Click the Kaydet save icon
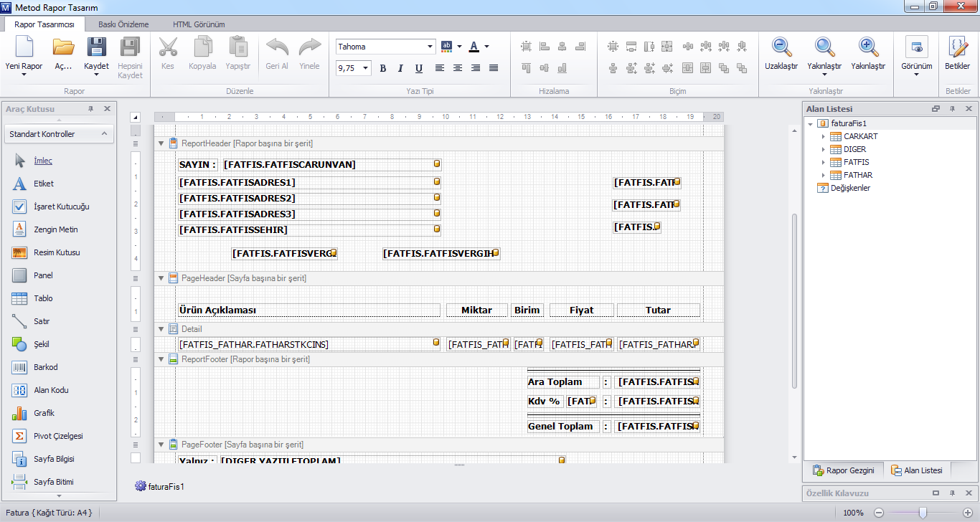The height and width of the screenshot is (522, 980). pos(96,48)
